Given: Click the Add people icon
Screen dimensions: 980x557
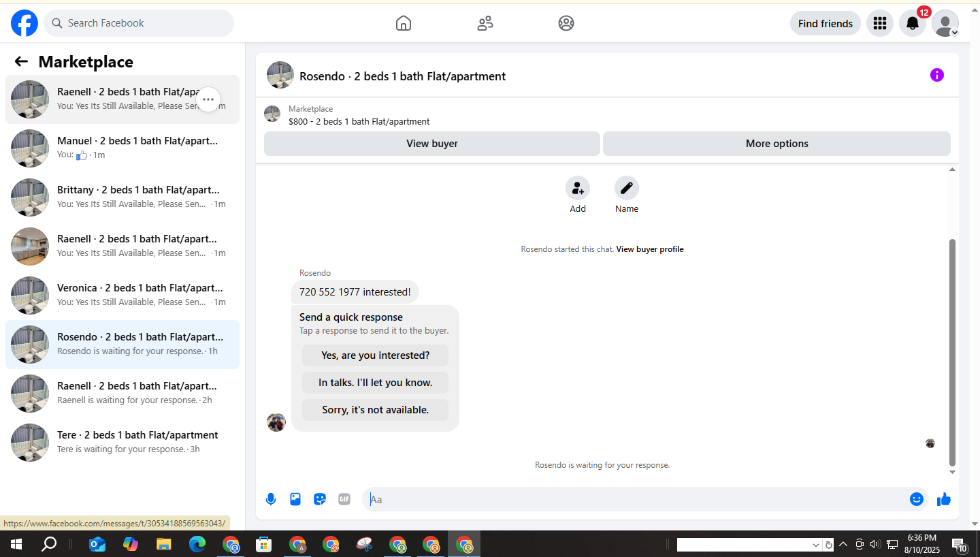Looking at the screenshot, I should tap(578, 188).
